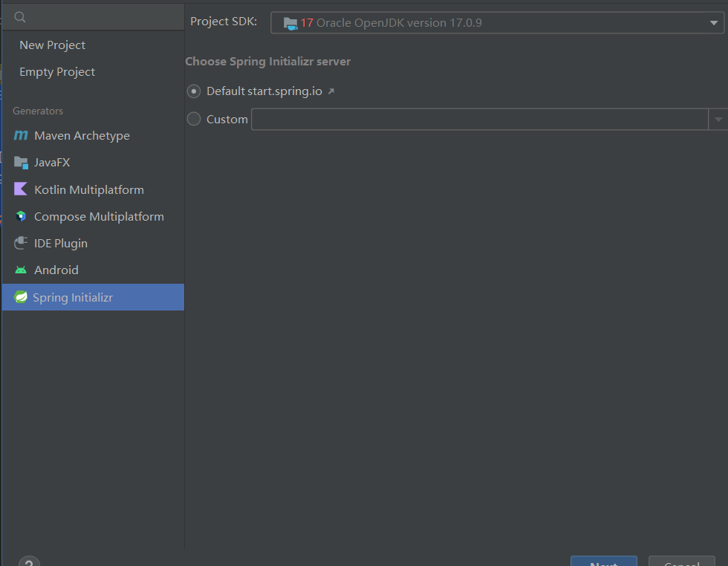
Task: Click the Default start.spring.io label
Action: coord(264,91)
